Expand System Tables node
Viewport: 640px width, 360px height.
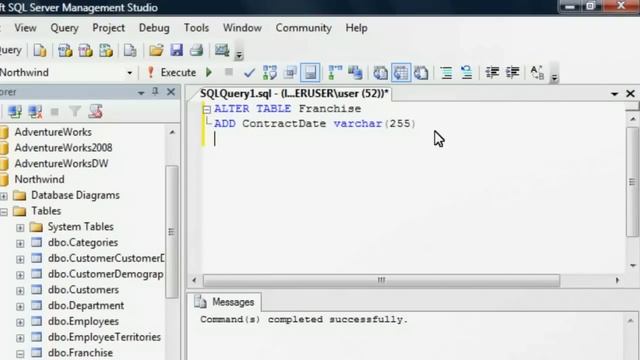[20, 228]
